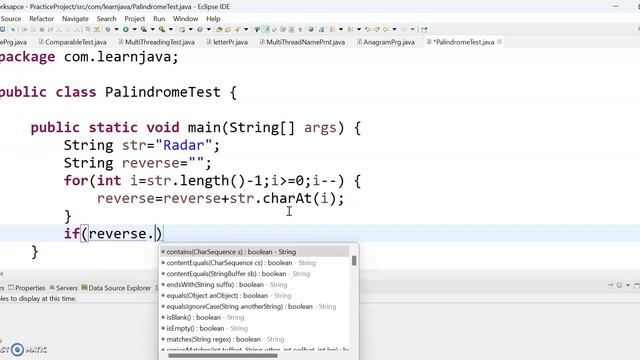Click the Open Type toolbar icon

point(219,29)
